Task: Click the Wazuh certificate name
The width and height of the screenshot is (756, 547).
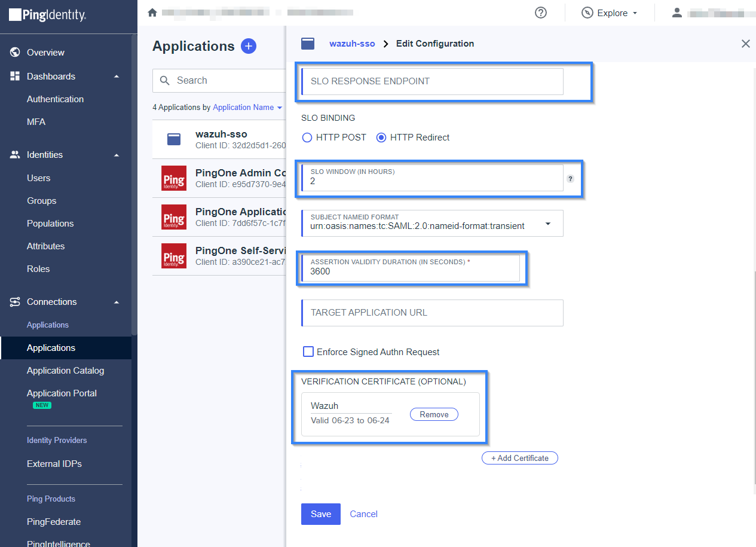Action: tap(325, 406)
